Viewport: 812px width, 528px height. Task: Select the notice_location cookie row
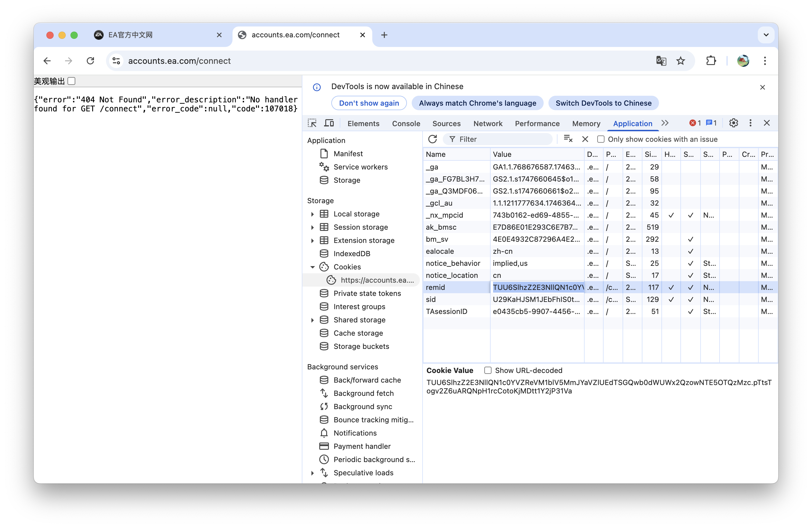tap(600, 275)
